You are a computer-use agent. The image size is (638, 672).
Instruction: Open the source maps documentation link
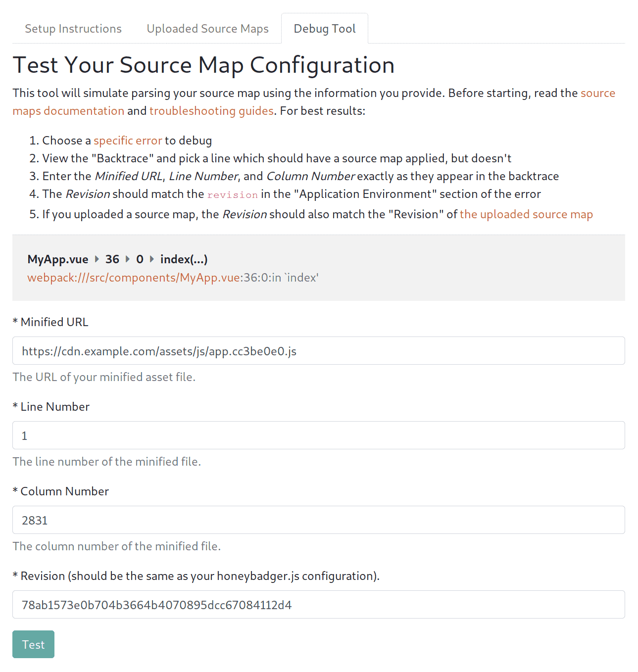click(68, 111)
